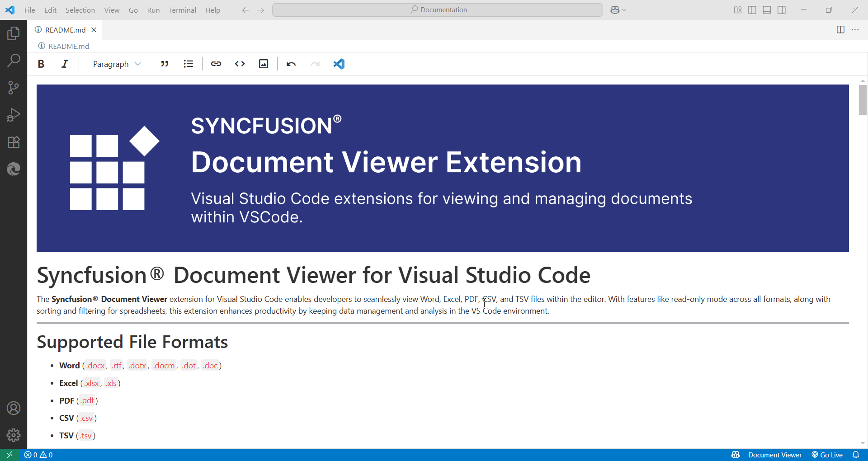
Task: Open the Copilot chat dropdown
Action: coord(618,10)
